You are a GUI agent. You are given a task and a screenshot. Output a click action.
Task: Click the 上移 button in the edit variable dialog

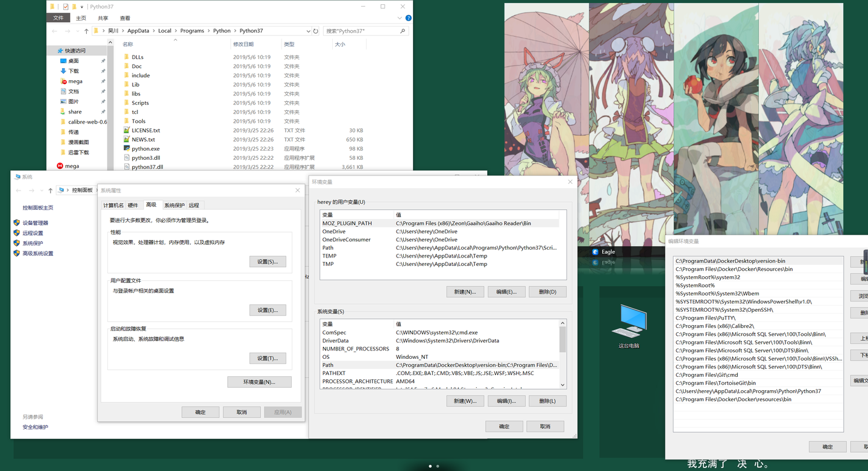[861, 338]
